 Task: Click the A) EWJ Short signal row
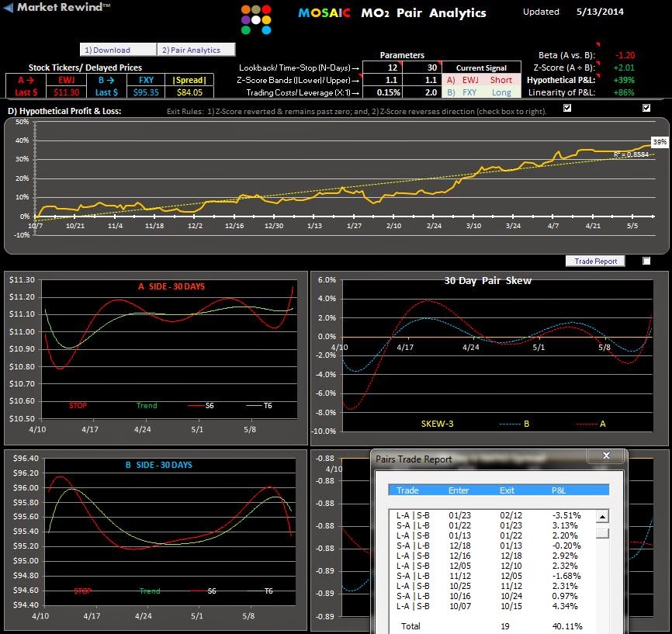coord(481,80)
